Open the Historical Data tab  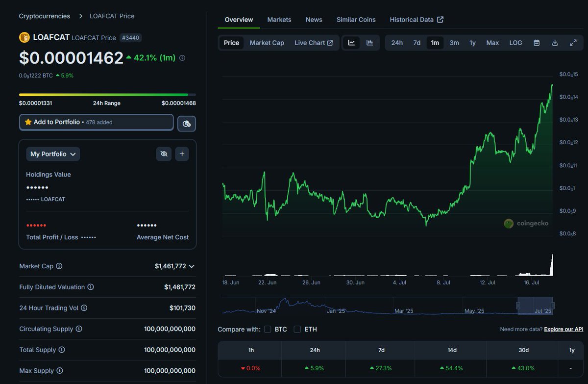pyautogui.click(x=416, y=20)
